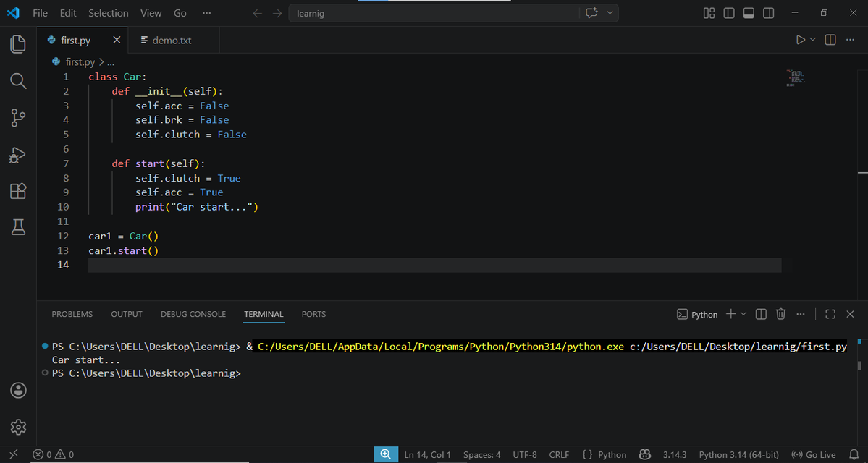Open the Source Control view
868x463 pixels.
pos(18,118)
